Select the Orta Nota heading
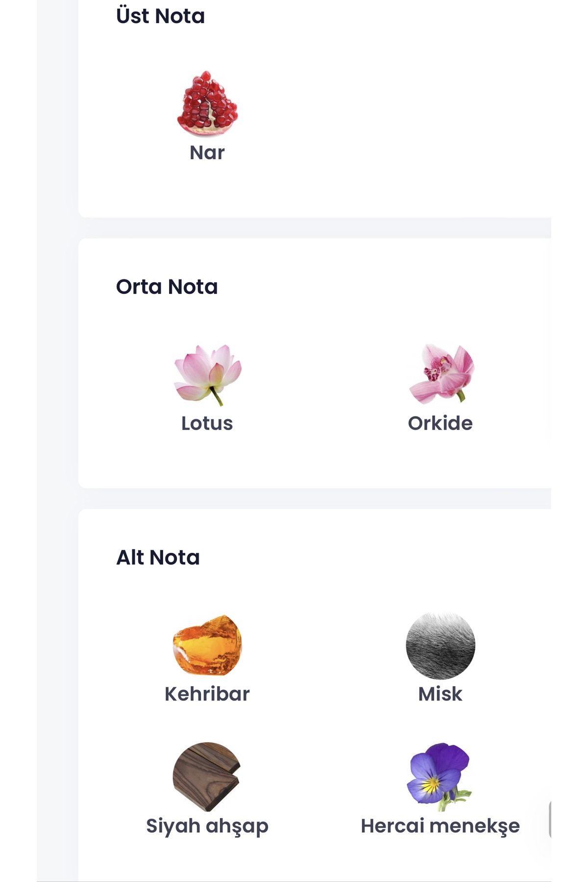Image resolution: width=588 pixels, height=882 pixels. 167,287
